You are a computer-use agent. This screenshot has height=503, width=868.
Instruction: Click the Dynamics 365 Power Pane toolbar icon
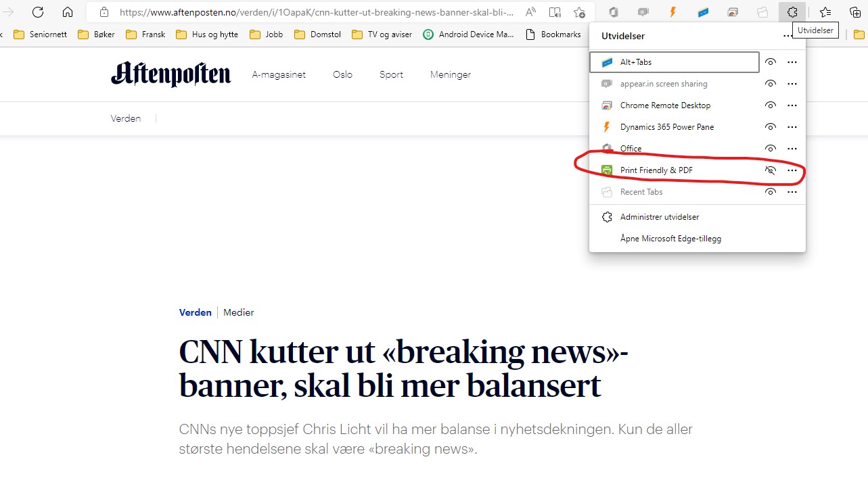tap(672, 11)
